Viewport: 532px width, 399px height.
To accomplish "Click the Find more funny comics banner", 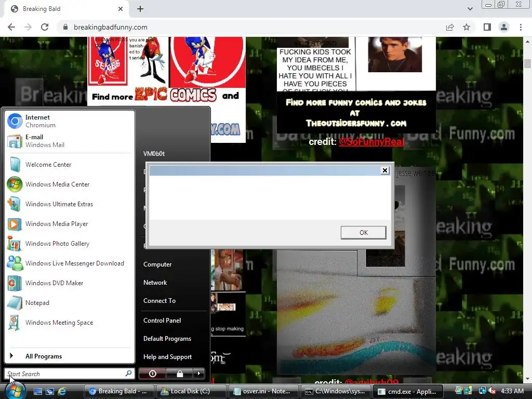I will [356, 113].
